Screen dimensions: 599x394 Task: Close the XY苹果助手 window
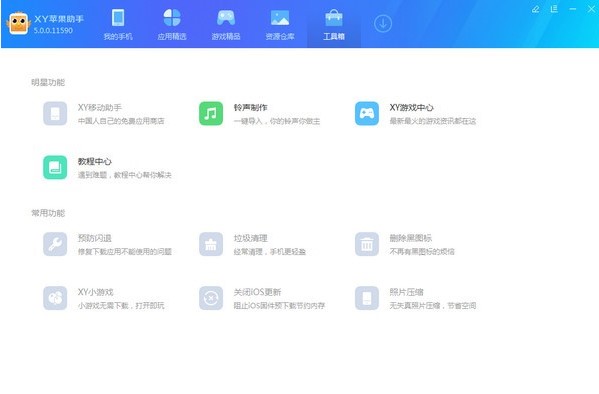[x=591, y=9]
